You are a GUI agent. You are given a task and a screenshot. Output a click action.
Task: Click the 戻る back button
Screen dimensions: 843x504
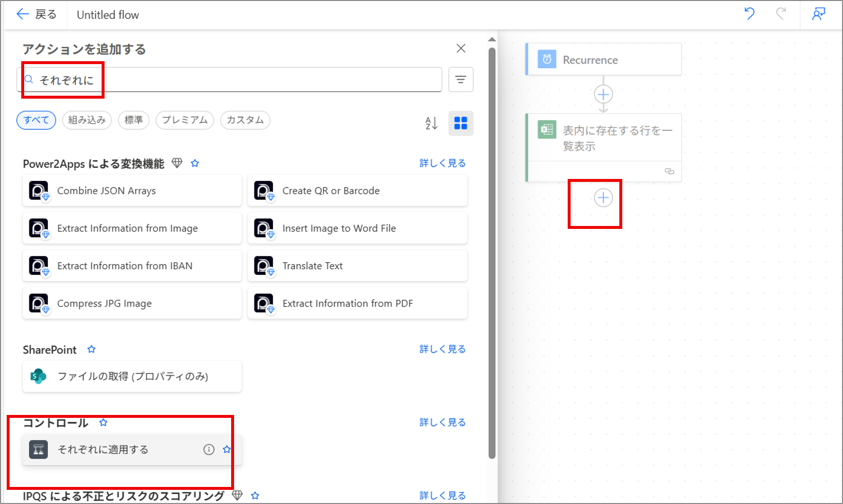tap(37, 15)
